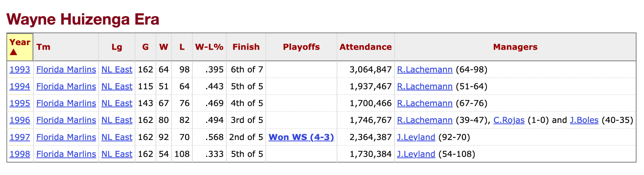This screenshot has height=175, width=644.
Task: Open NL East link in 1996 row
Action: point(117,120)
